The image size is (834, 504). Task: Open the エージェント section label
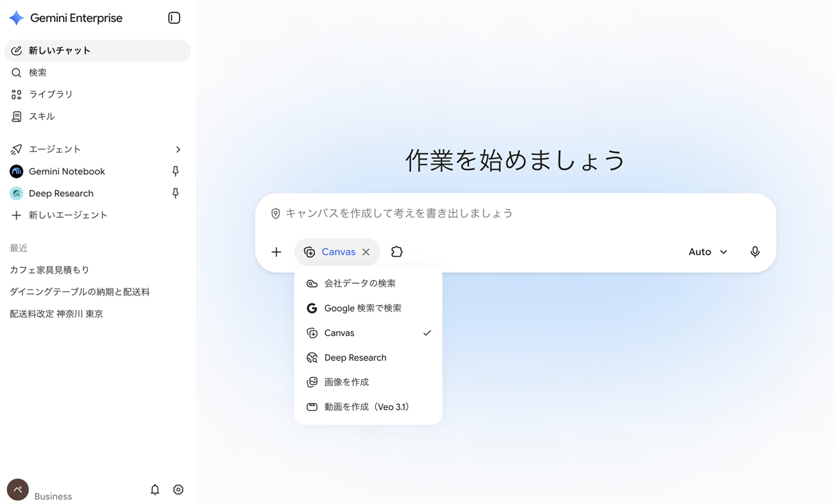(x=55, y=149)
